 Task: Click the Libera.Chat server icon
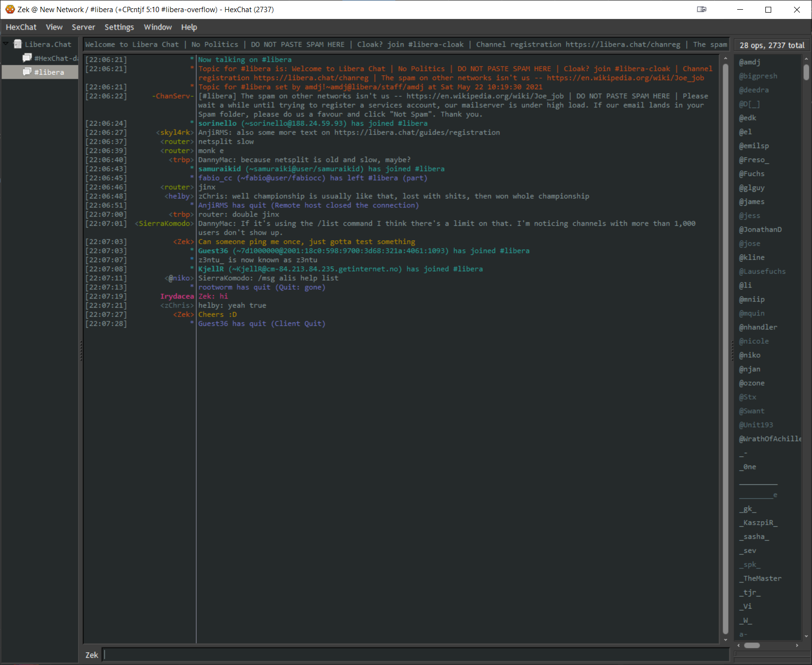17,44
